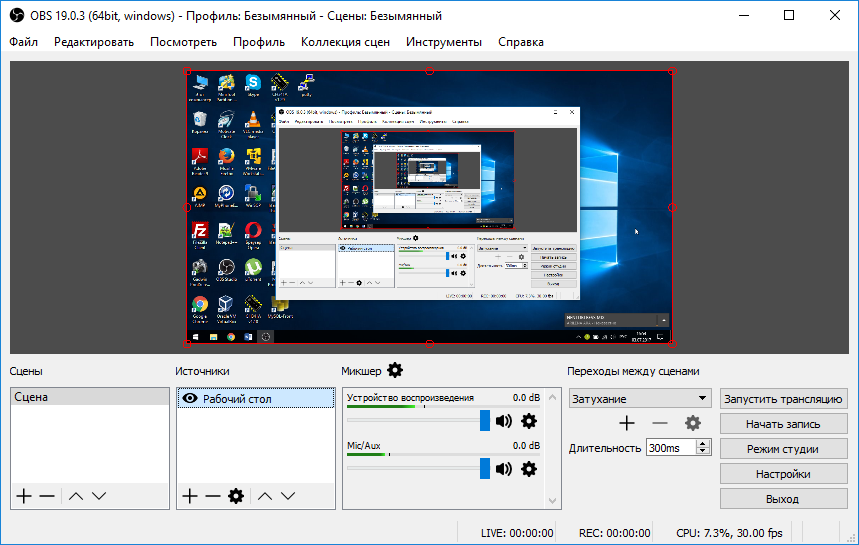Increase Длительность using up stepper arrow

coord(703,444)
